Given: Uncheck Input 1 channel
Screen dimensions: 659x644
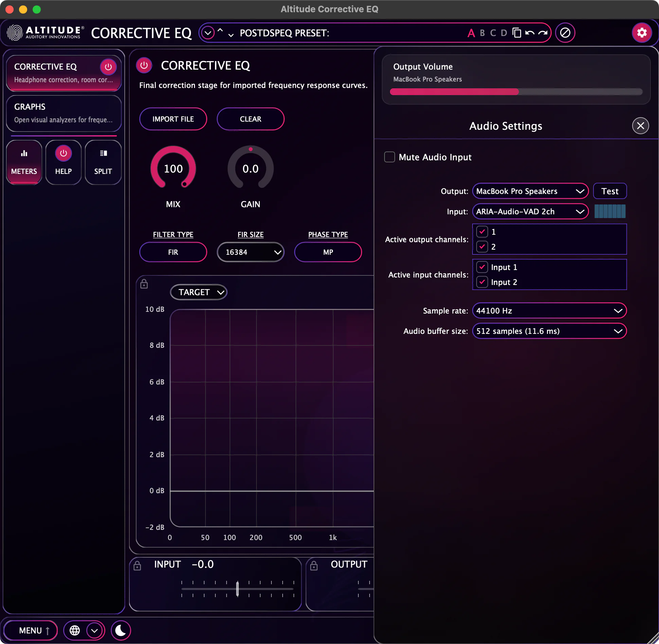Looking at the screenshot, I should point(482,267).
